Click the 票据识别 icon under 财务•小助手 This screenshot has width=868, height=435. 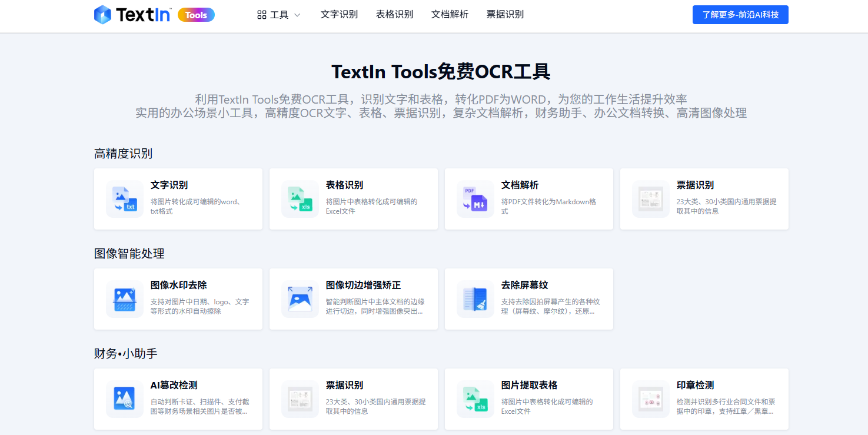pyautogui.click(x=300, y=399)
